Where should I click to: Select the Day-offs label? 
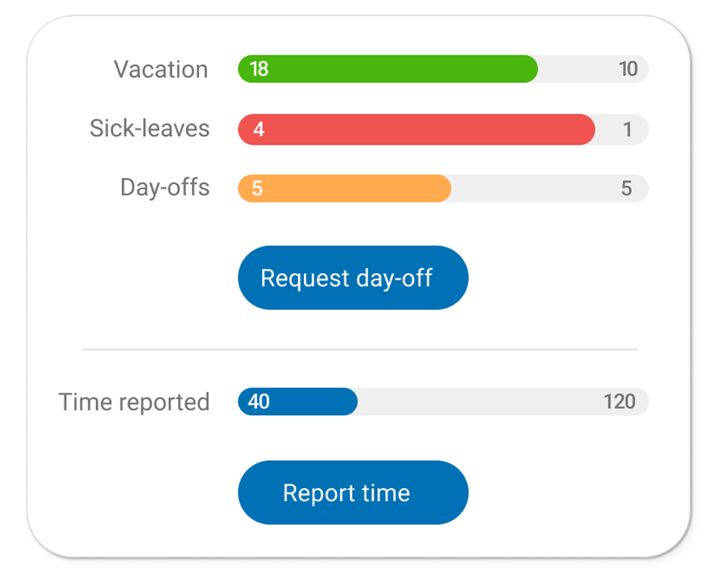(165, 188)
